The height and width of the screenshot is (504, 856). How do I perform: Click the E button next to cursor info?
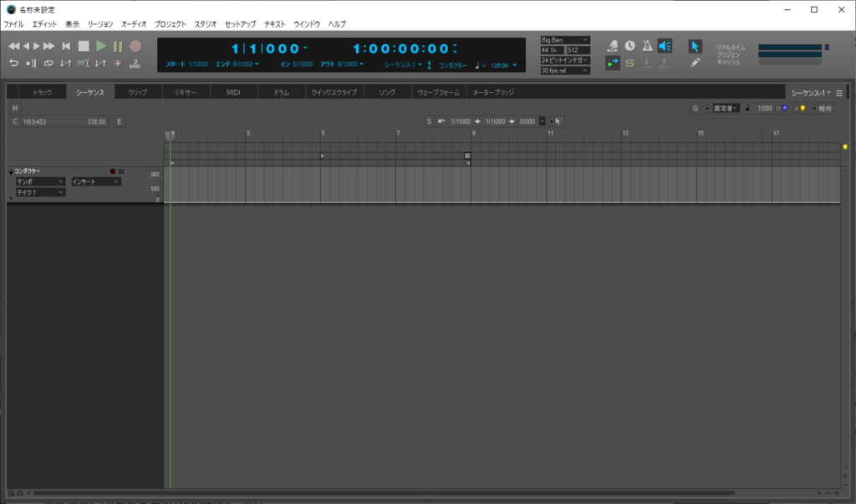click(119, 122)
